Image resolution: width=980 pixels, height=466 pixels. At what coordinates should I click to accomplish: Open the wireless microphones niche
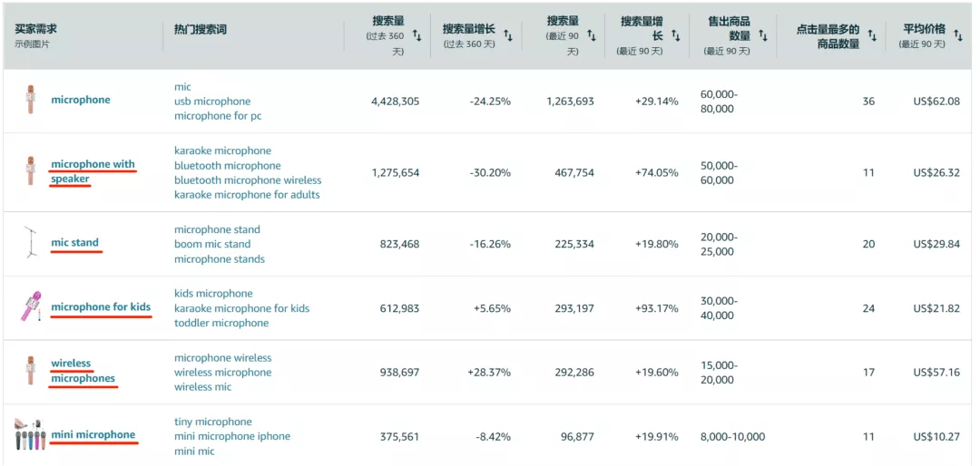83,371
